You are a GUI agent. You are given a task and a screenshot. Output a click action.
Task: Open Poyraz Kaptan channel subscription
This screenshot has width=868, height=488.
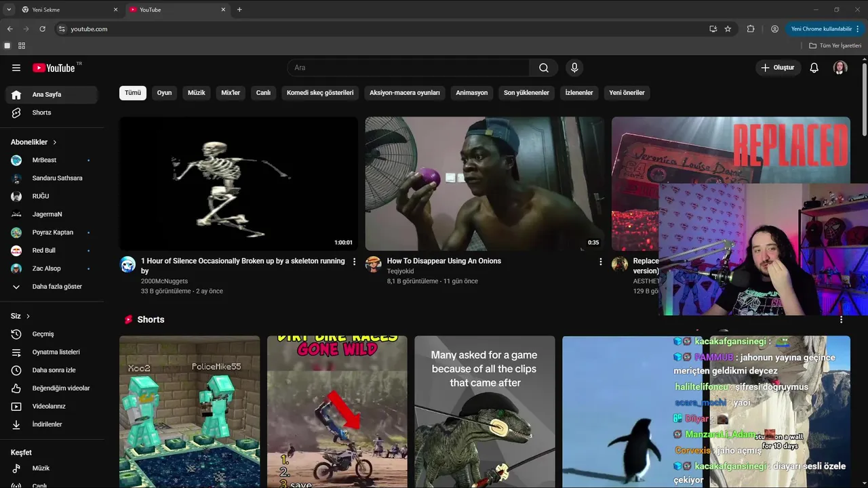52,232
